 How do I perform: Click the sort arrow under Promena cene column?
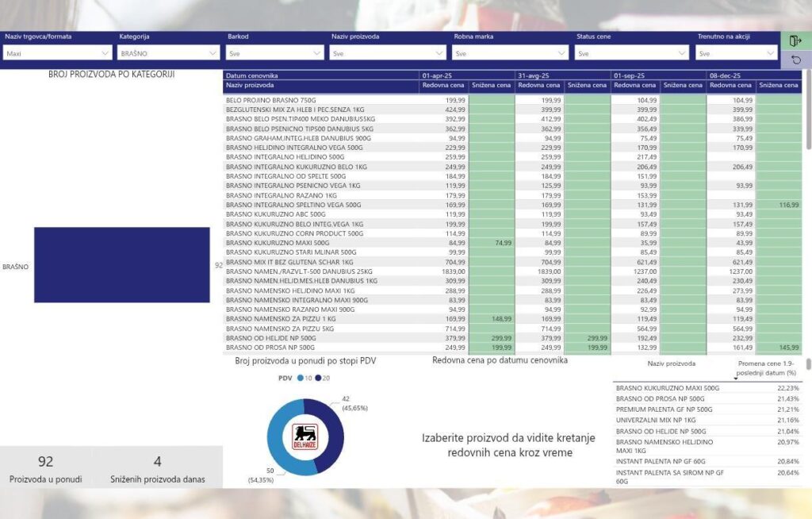pos(736,379)
